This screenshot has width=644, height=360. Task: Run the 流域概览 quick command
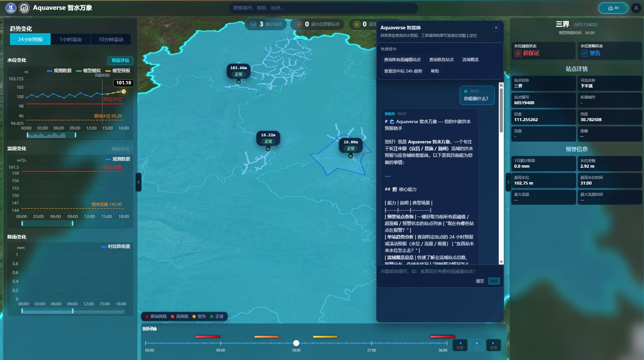(470, 60)
